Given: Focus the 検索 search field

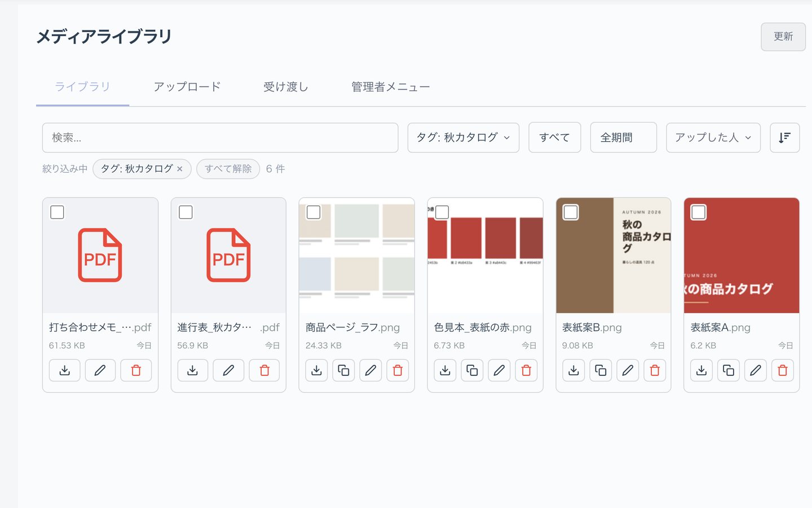Looking at the screenshot, I should coord(220,138).
